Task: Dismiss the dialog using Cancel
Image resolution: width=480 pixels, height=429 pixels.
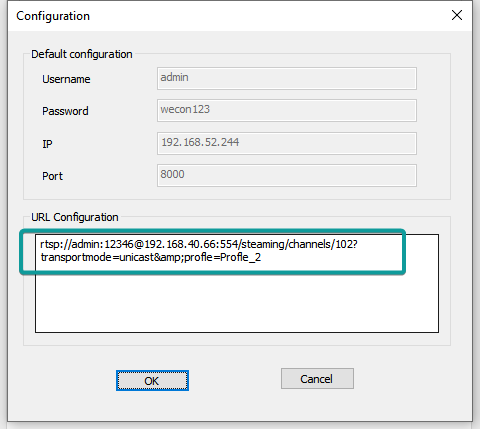Action: click(x=317, y=379)
